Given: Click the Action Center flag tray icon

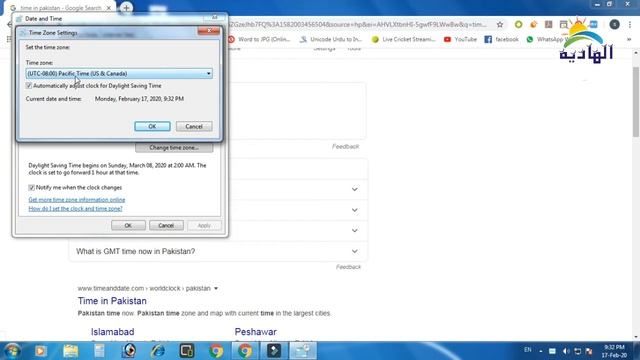Looking at the screenshot, I should (589, 351).
